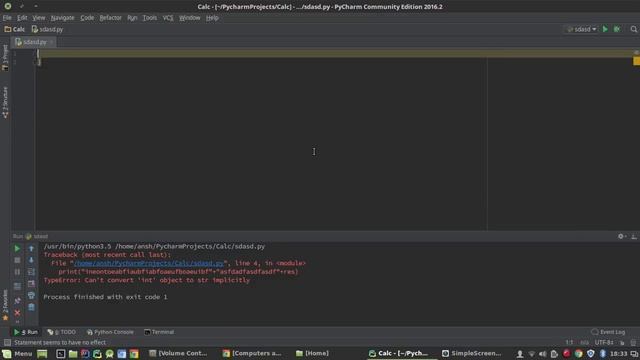The height and width of the screenshot is (360, 640).
Task: Click the UTF-8 encoding selector in status bar
Action: (x=604, y=342)
